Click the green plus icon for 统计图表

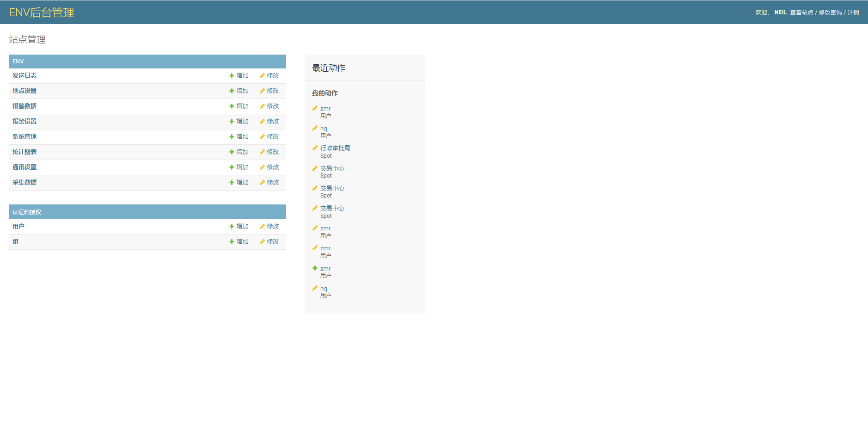pyautogui.click(x=232, y=152)
